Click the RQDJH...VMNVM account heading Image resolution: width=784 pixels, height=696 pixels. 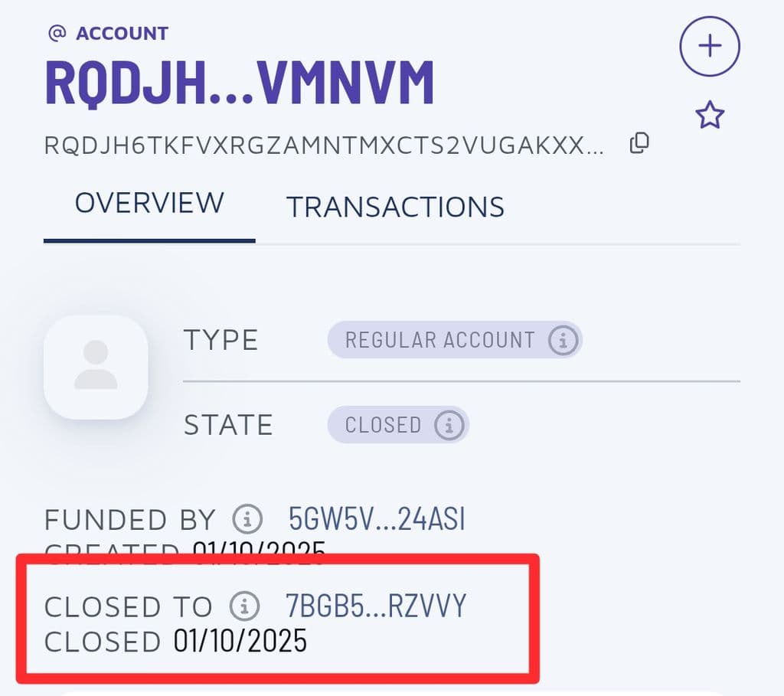click(240, 82)
